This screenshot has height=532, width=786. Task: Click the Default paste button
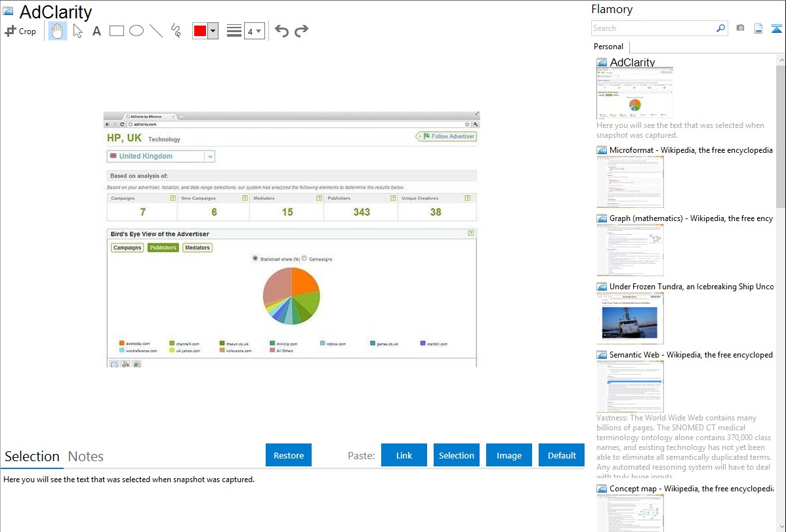pyautogui.click(x=562, y=455)
